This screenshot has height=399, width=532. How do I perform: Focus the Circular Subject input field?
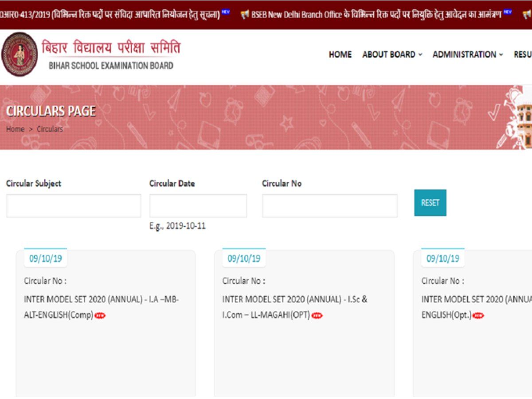74,206
